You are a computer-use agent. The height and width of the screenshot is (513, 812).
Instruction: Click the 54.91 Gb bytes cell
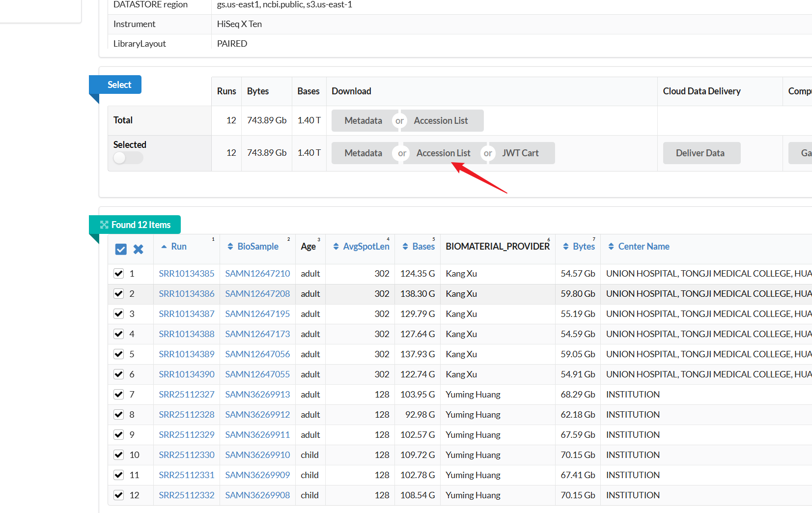click(x=578, y=374)
